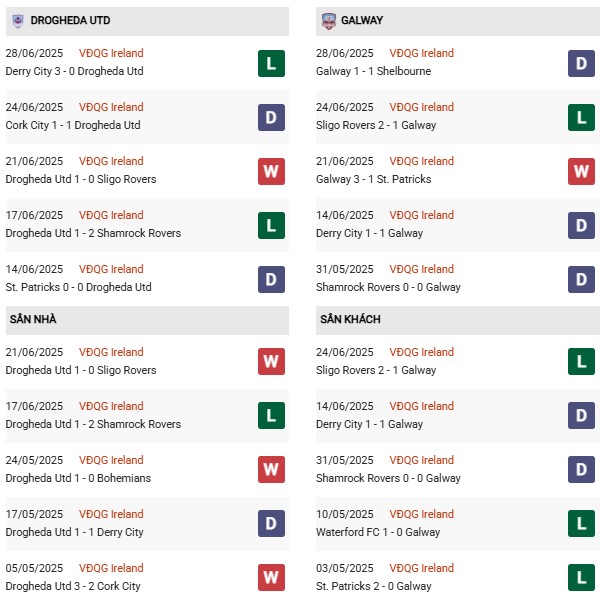Click the Galway club crest
Screen dimensions: 602x601
pyautogui.click(x=328, y=20)
